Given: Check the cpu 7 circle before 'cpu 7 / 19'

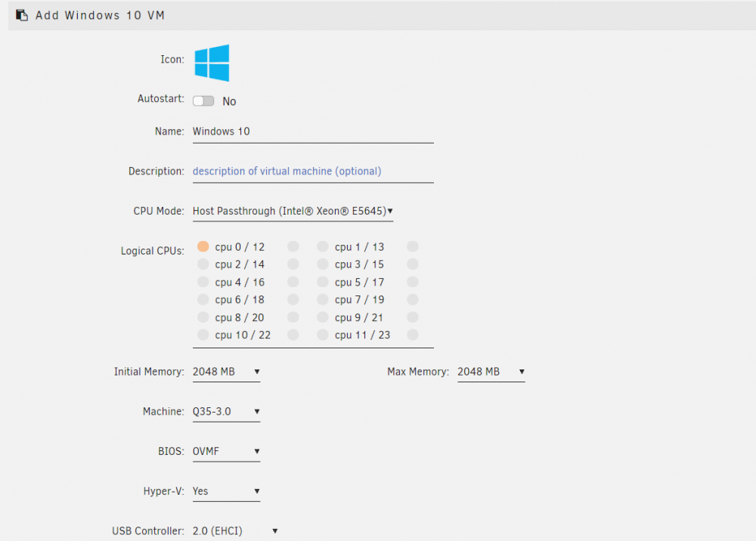Looking at the screenshot, I should [x=323, y=300].
